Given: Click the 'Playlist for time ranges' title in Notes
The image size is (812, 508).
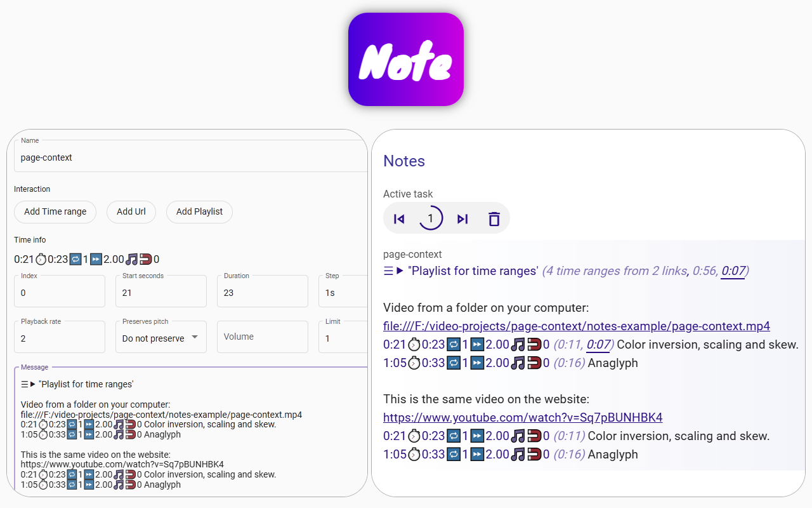Looking at the screenshot, I should pos(473,271).
